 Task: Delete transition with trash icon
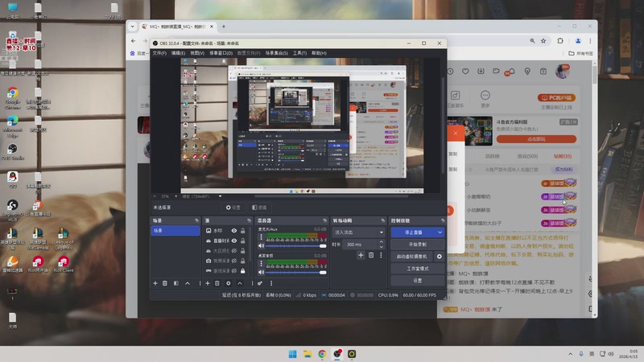(371, 255)
